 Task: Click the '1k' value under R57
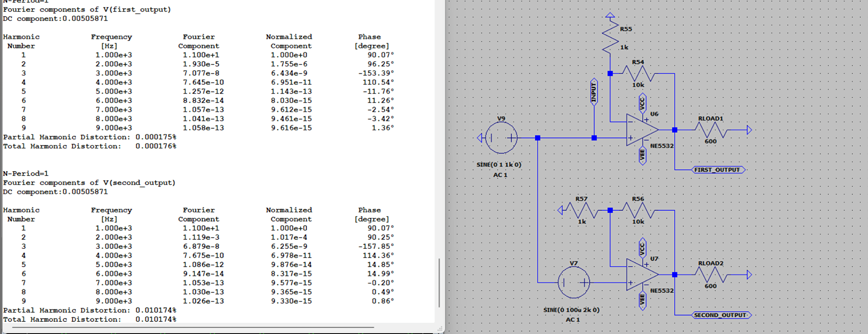coord(582,222)
